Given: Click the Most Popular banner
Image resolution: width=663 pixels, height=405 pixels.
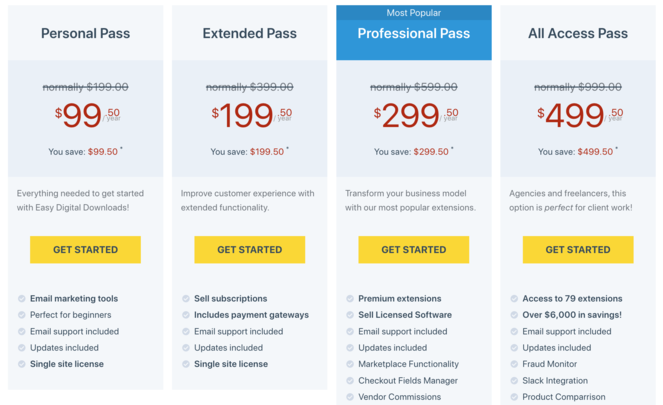Looking at the screenshot, I should tap(414, 13).
